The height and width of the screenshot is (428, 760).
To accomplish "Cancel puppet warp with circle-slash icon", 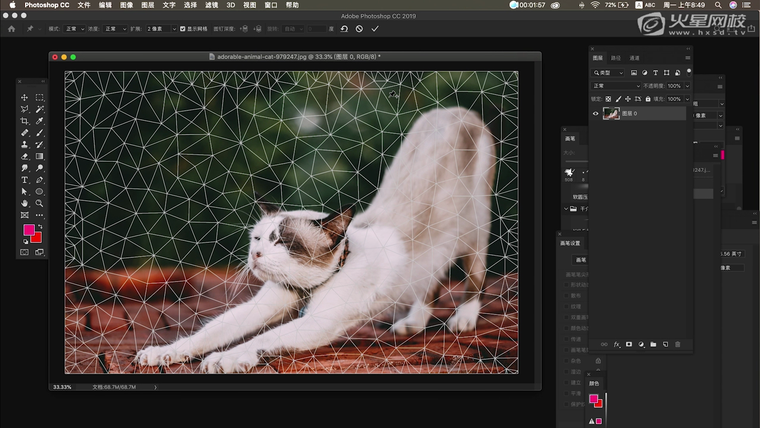I will [x=359, y=29].
